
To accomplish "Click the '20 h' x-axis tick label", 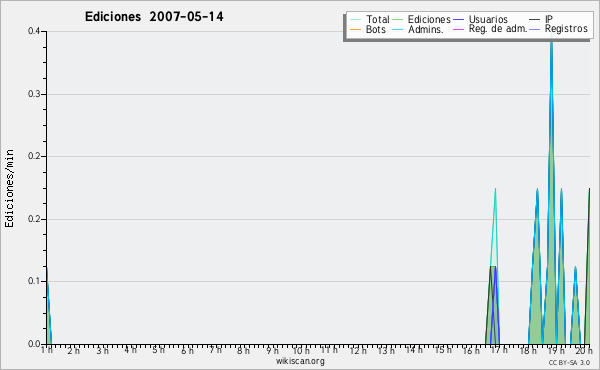I will point(584,351).
